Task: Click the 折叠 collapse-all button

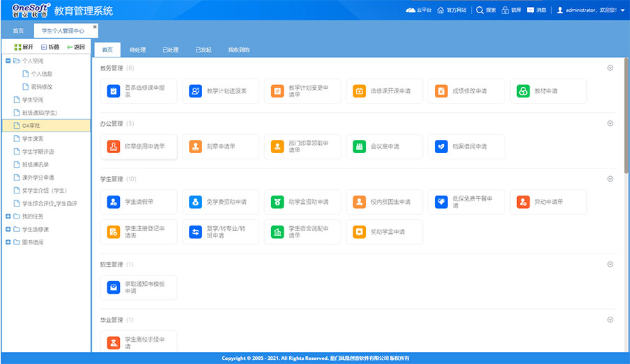Action: click(49, 47)
